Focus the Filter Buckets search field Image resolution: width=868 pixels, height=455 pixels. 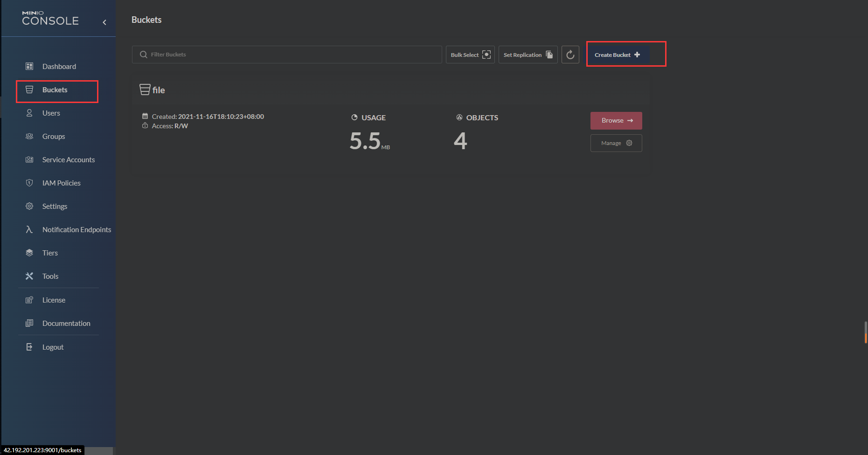287,55
